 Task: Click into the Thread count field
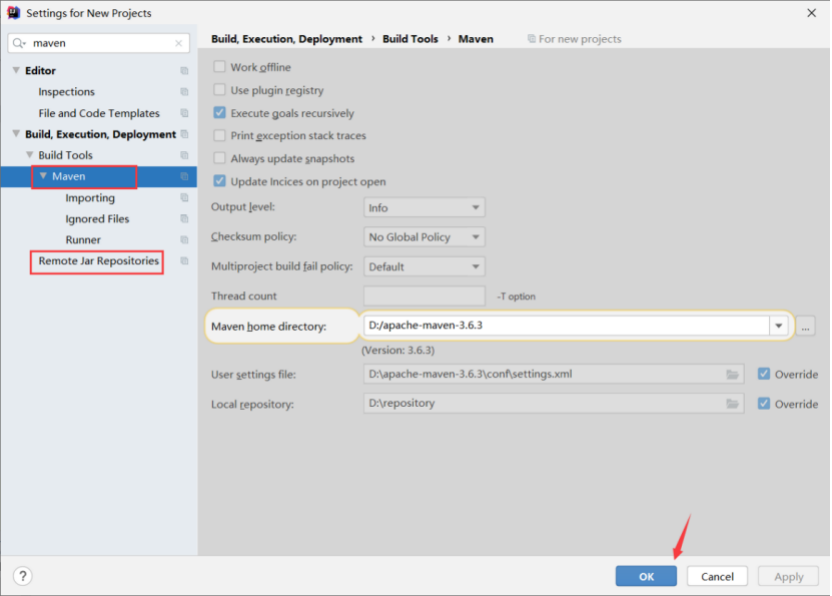[424, 296]
